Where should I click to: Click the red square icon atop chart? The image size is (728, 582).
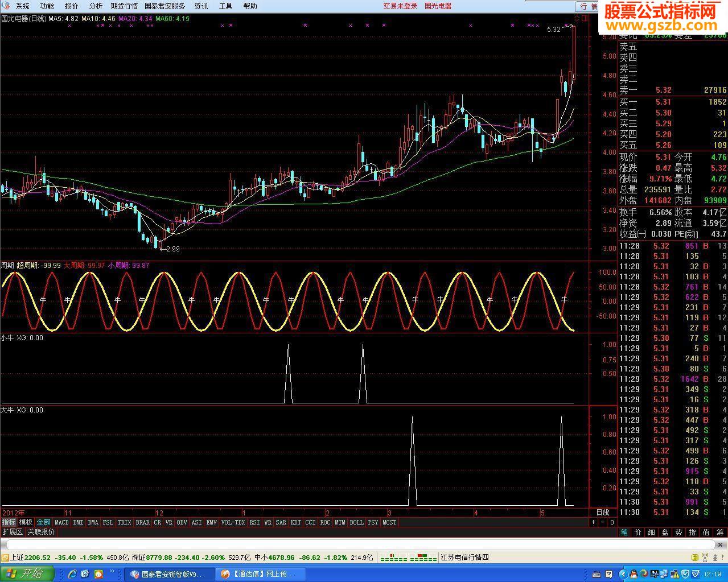tap(585, 18)
